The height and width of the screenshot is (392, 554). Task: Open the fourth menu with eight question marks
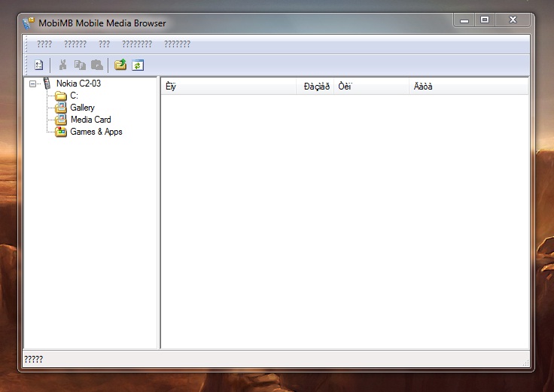pyautogui.click(x=137, y=44)
